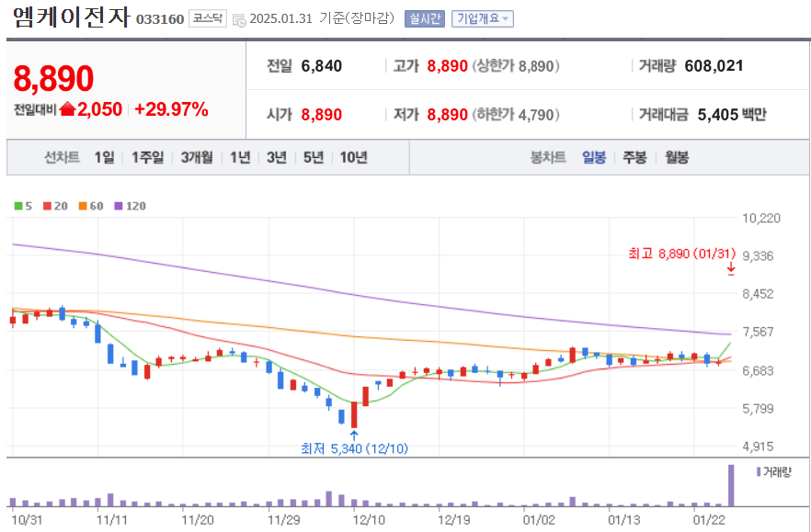Click the purple 거래량 legend marker
Image resolution: width=811 pixels, height=532 pixels.
point(759,471)
